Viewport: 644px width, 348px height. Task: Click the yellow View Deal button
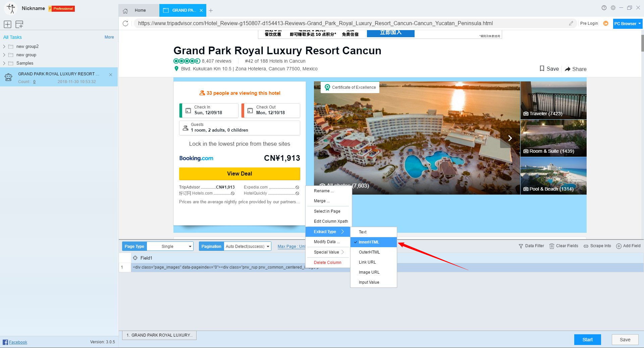tap(239, 174)
